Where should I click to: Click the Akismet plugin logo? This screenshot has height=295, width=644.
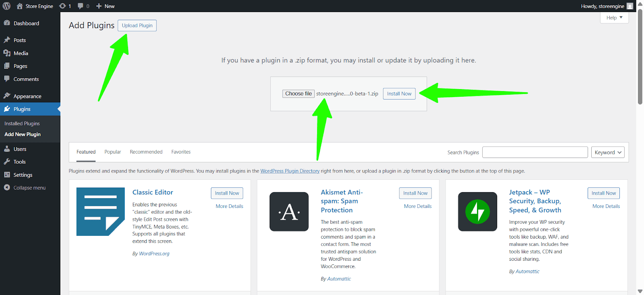289,212
